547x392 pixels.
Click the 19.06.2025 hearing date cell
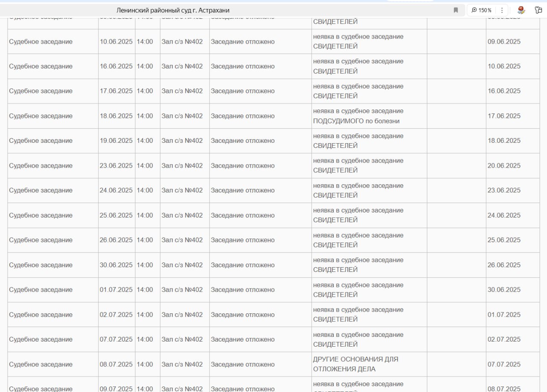(116, 141)
